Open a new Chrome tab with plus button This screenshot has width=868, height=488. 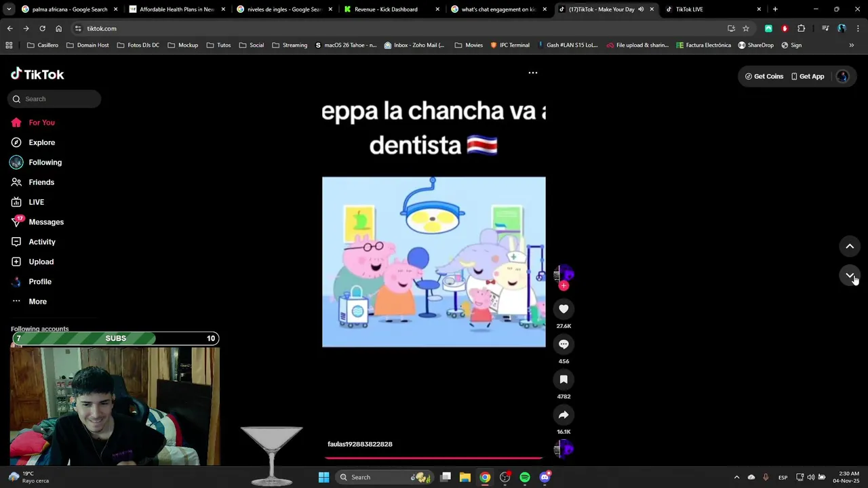coord(775,9)
